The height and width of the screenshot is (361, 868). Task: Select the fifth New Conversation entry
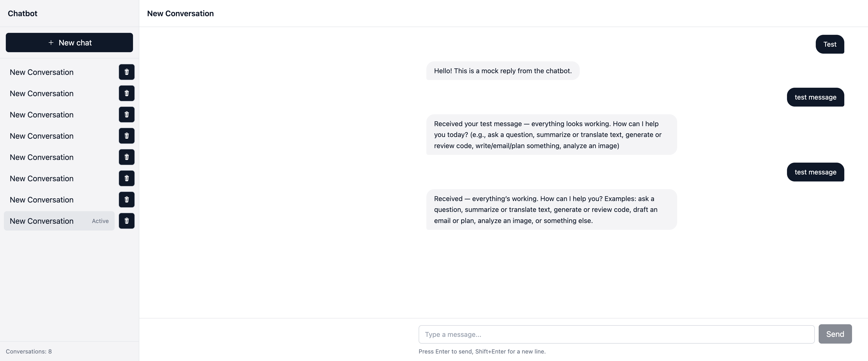(42, 157)
